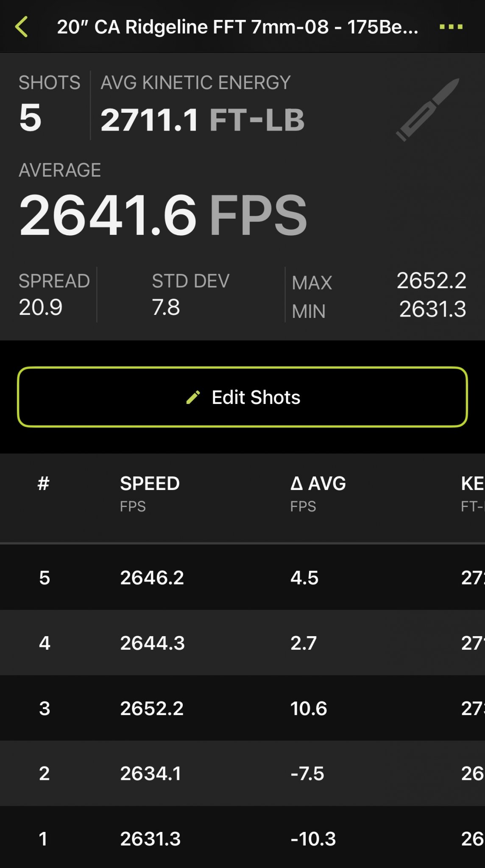Tap the green back arrow
The image size is (485, 868).
click(22, 27)
